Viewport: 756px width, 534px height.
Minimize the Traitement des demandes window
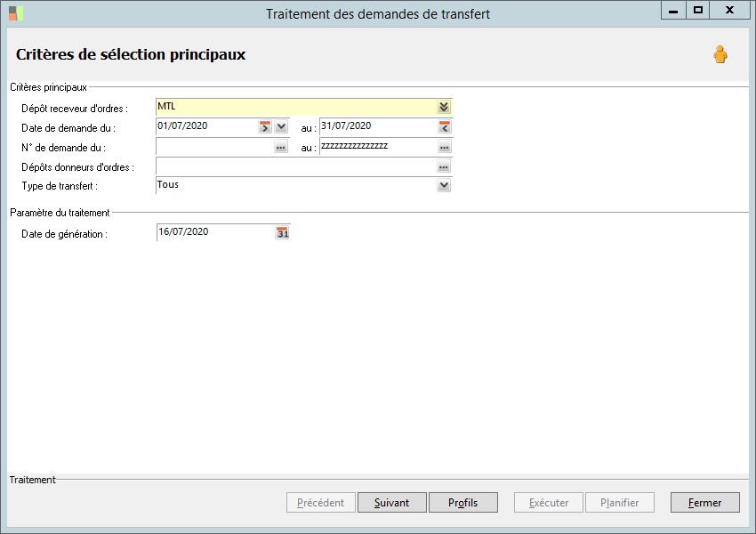673,10
